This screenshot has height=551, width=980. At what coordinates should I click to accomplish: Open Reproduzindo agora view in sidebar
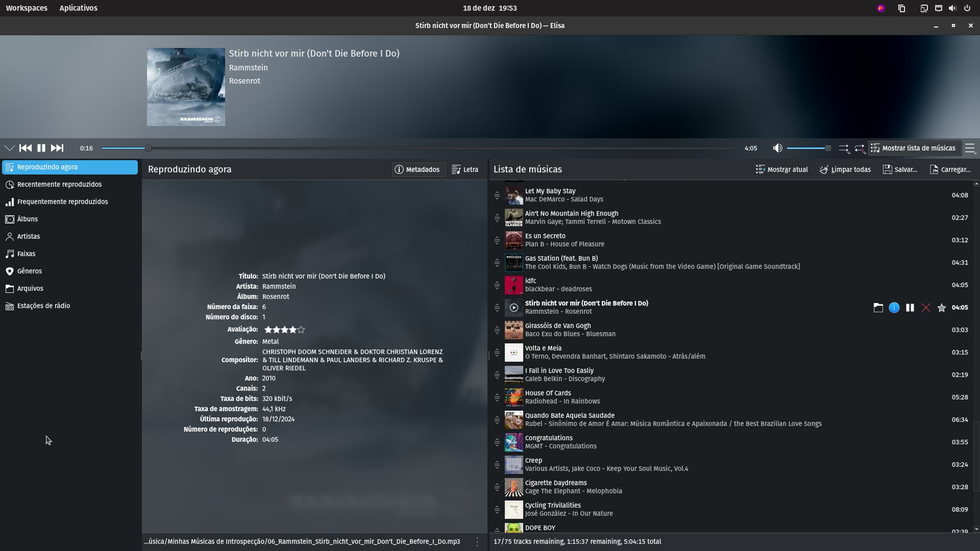point(70,167)
